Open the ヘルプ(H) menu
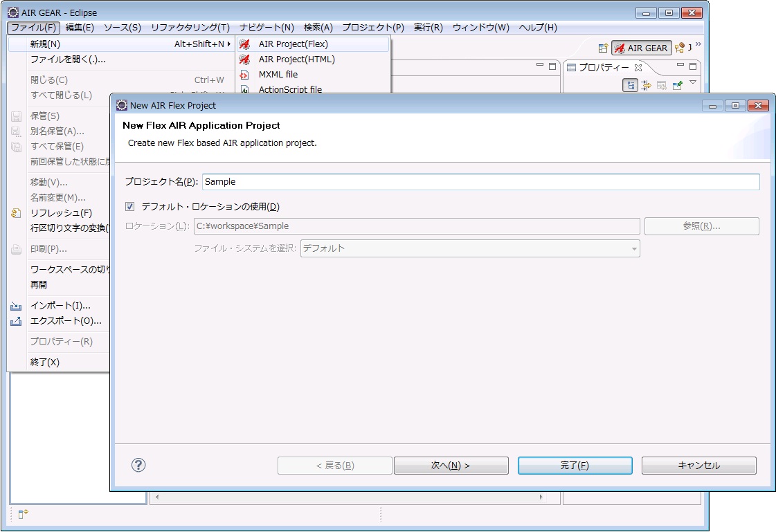The width and height of the screenshot is (776, 532). click(x=538, y=27)
